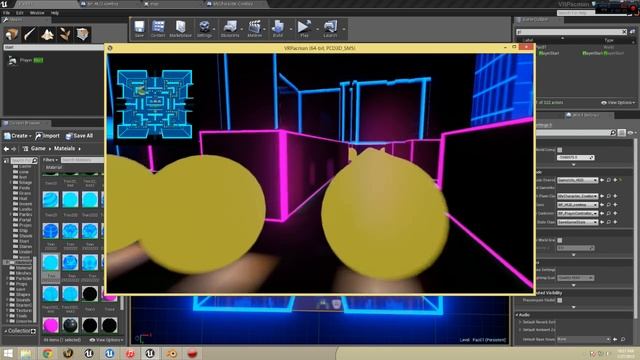
Task: Click the Create button in Content Browser
Action: pyautogui.click(x=18, y=136)
